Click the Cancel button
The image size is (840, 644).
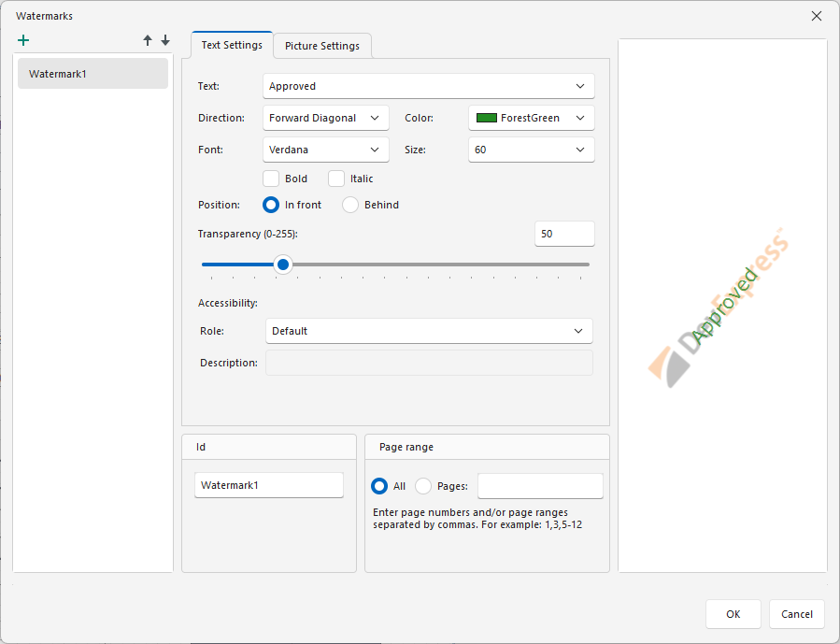pos(796,614)
